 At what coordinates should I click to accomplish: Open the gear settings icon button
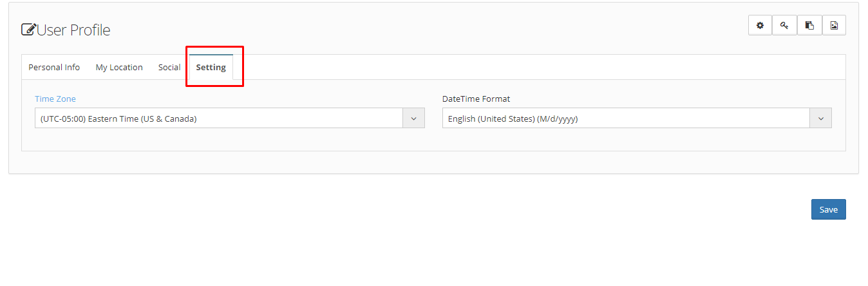760,25
